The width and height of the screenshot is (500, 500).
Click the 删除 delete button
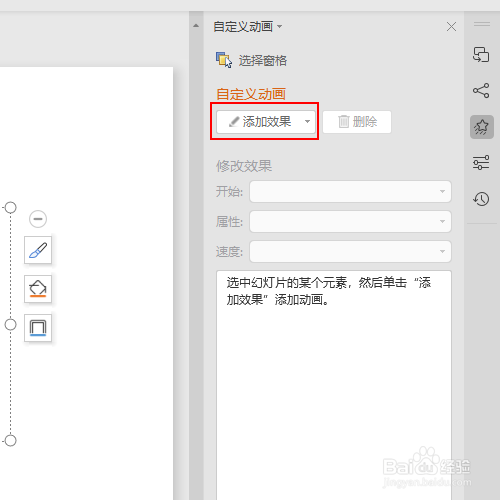pos(357,122)
